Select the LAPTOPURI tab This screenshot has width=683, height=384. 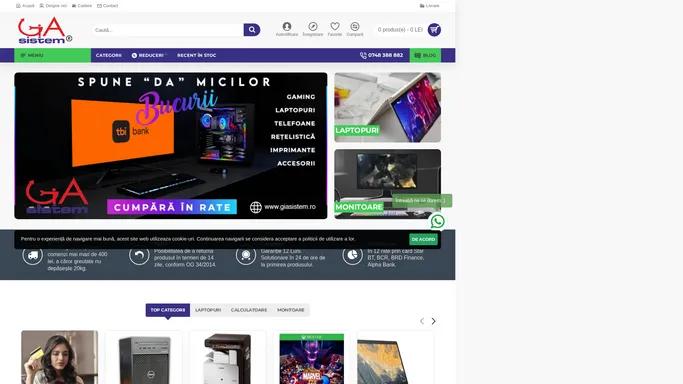click(208, 310)
